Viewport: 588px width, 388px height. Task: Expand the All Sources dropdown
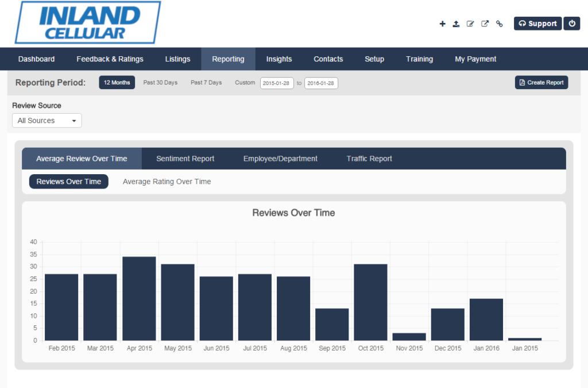tap(47, 121)
